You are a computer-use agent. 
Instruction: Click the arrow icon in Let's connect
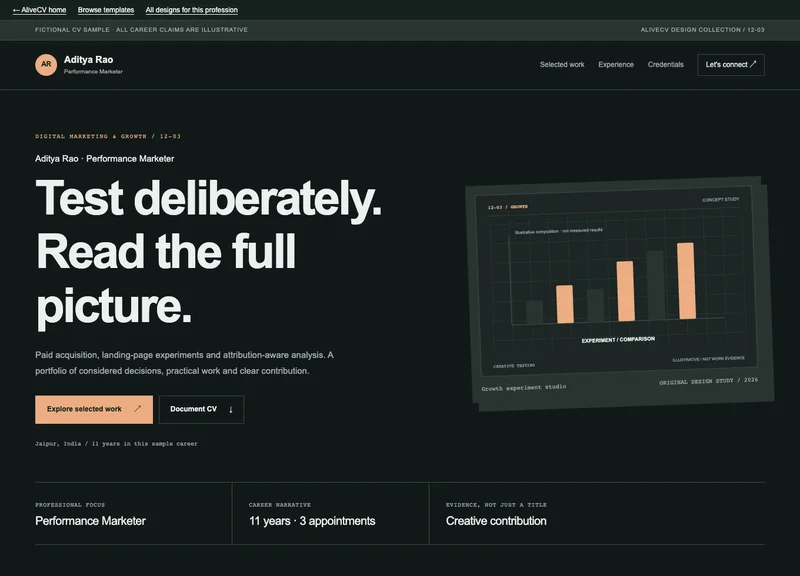753,64
